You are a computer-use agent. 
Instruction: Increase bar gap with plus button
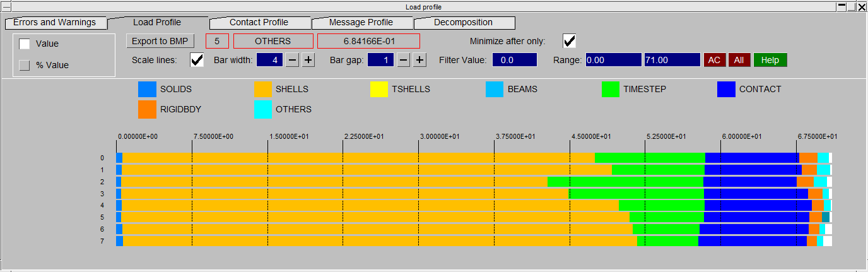420,60
